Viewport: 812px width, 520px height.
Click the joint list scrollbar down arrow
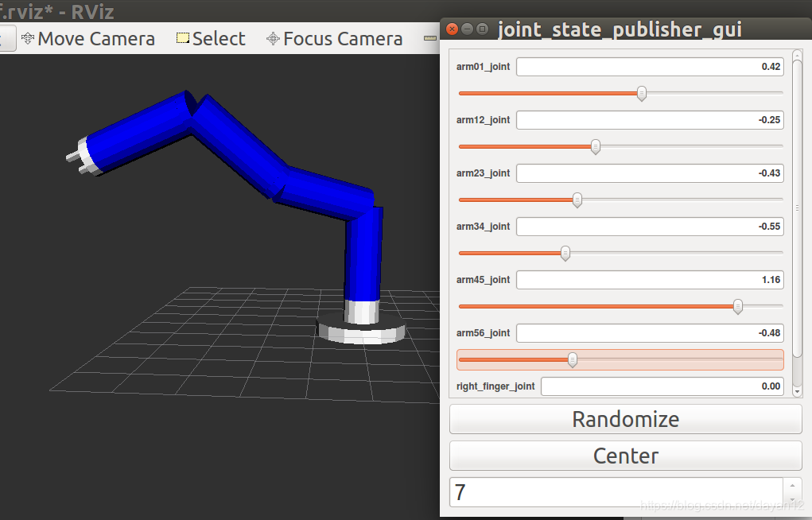tap(797, 392)
